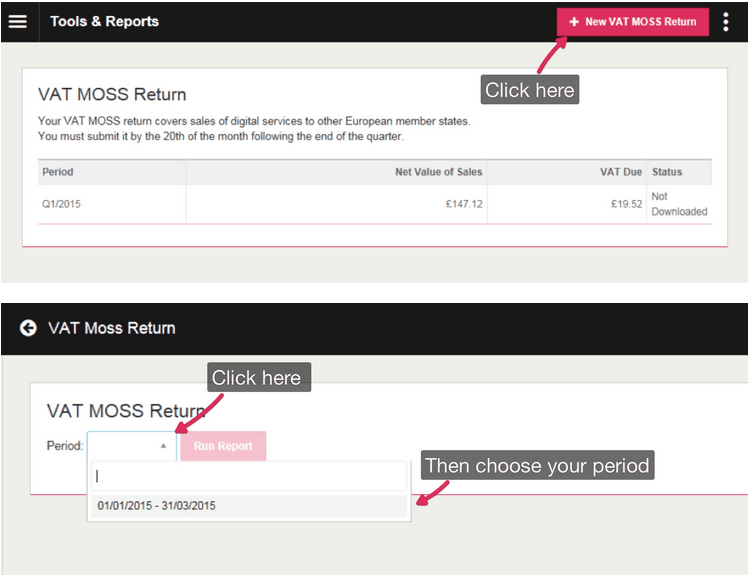Viewport: 748px width, 575px height.
Task: Click the Tools & Reports title
Action: click(x=104, y=21)
